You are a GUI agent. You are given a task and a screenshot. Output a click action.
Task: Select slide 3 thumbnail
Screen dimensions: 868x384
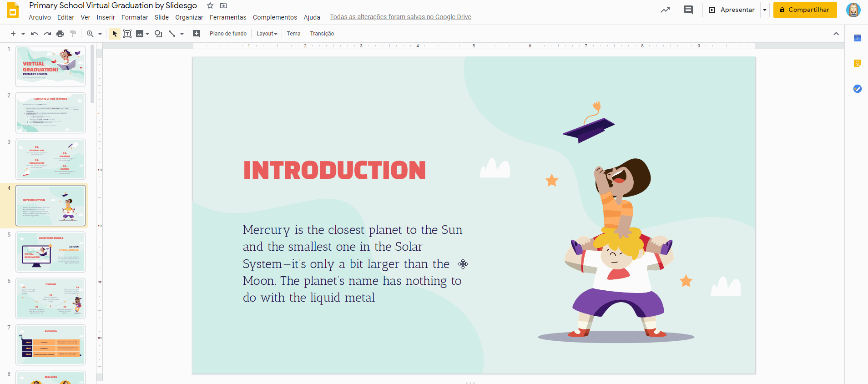tap(50, 159)
